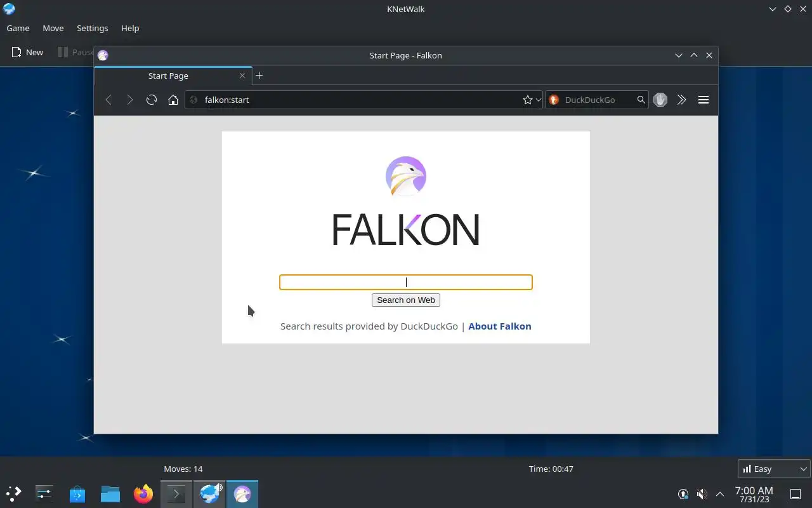The height and width of the screenshot is (508, 812).
Task: Switch to Falkon taskbar entry
Action: coord(242,493)
